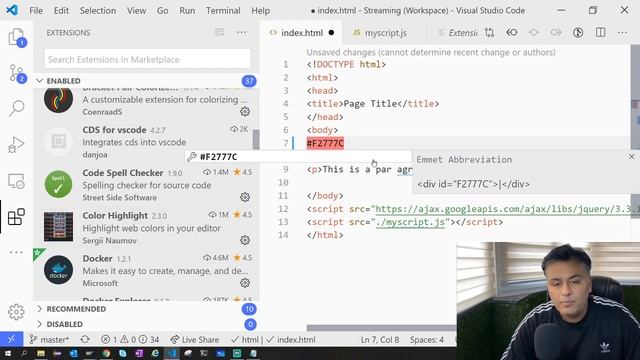640x360 pixels.
Task: Split the editor to the right
Action: click(600, 33)
